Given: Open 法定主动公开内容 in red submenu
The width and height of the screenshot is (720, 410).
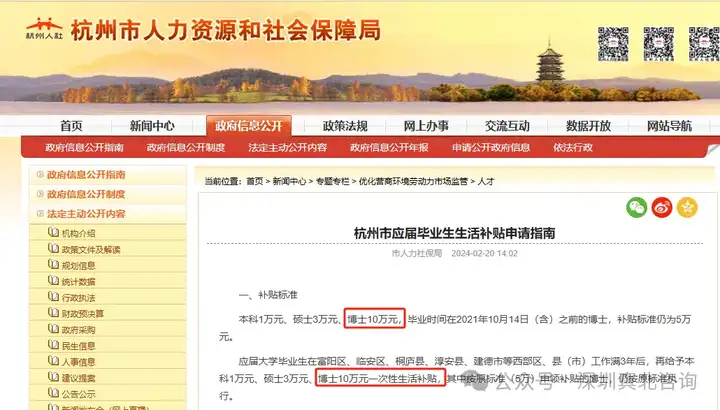Looking at the screenshot, I should coord(287,147).
